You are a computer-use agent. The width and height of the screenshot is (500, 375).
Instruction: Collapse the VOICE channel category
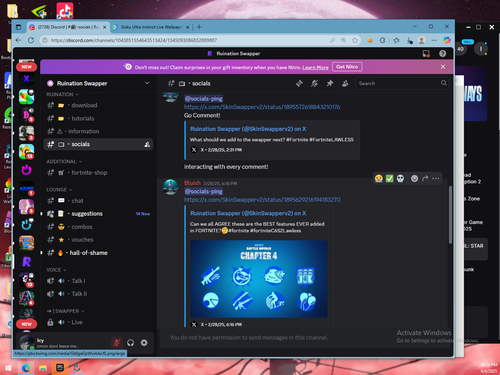click(x=56, y=270)
